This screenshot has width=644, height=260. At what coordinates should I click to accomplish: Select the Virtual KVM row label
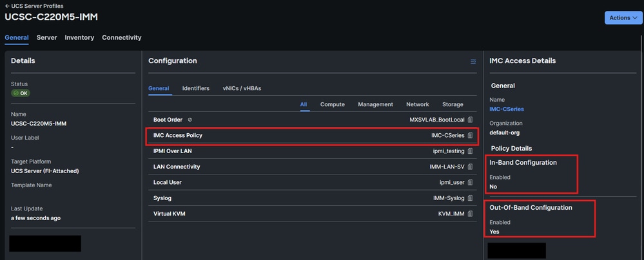coord(169,214)
